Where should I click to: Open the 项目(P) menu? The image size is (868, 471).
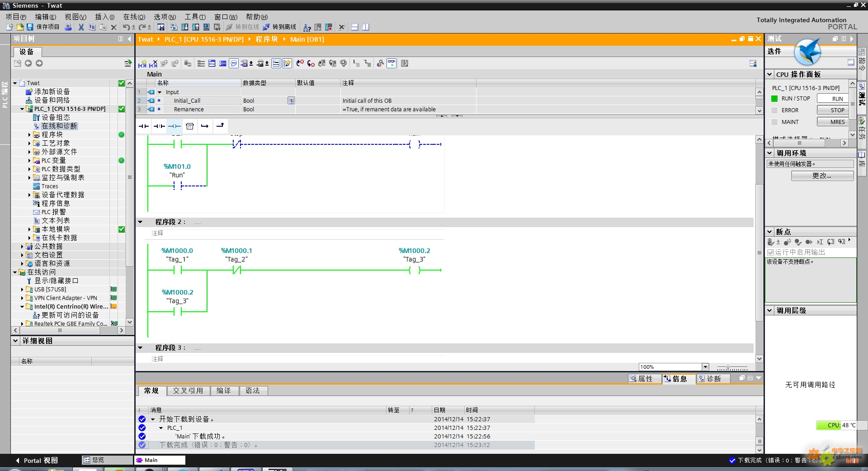pos(16,17)
